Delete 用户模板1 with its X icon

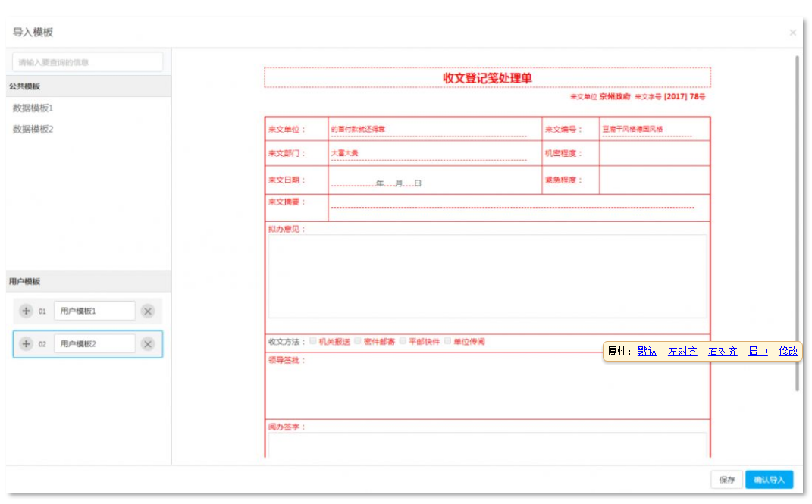click(148, 311)
